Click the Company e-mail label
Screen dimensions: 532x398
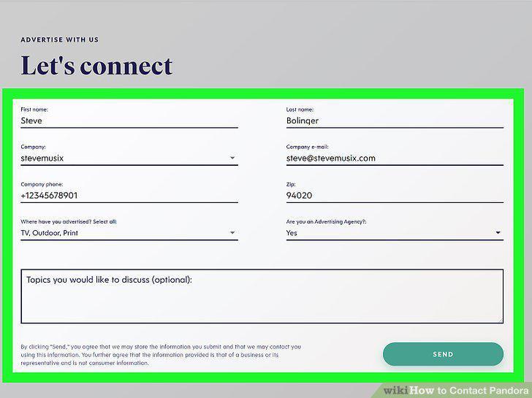307,147
